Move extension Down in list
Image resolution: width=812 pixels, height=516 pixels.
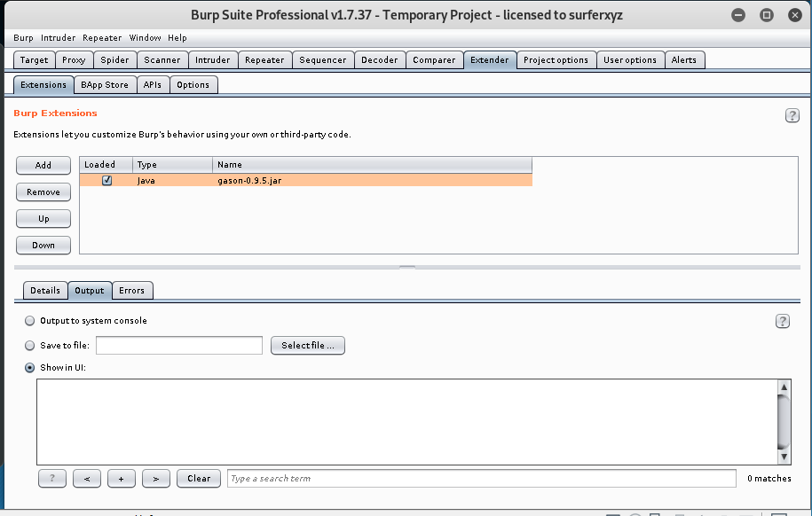tap(43, 246)
